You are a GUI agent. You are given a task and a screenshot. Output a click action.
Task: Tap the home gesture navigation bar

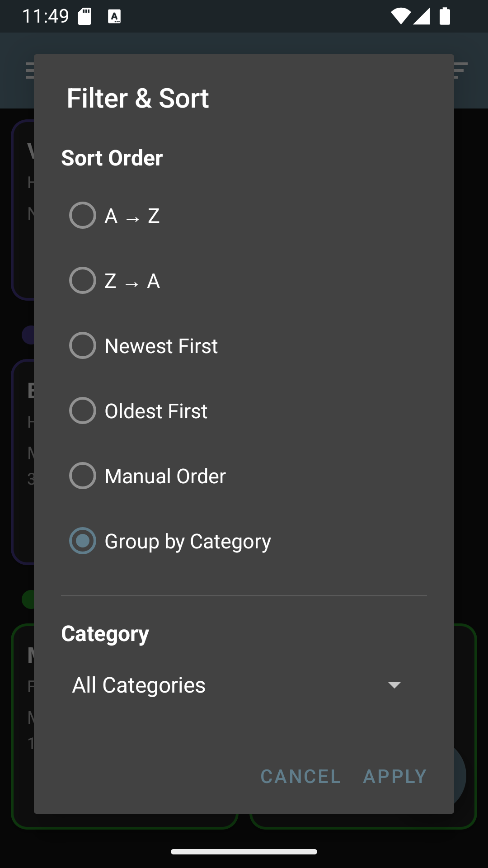click(x=244, y=851)
